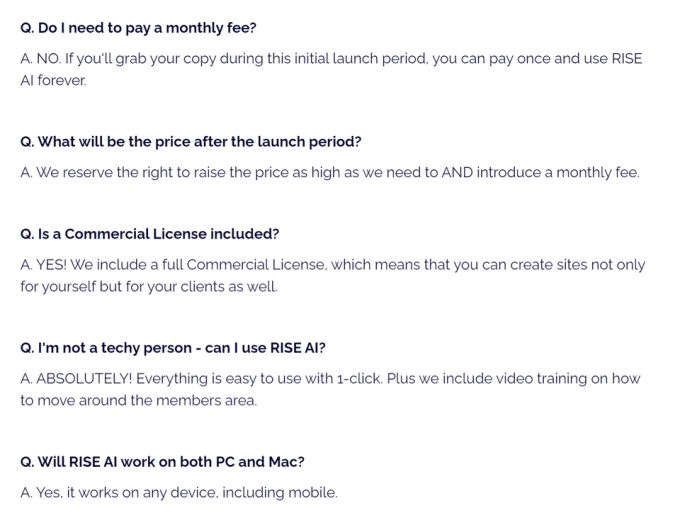Click 'AND introduce a monthly fee' text
Image resolution: width=680 pixels, height=518 pixels.
[540, 173]
